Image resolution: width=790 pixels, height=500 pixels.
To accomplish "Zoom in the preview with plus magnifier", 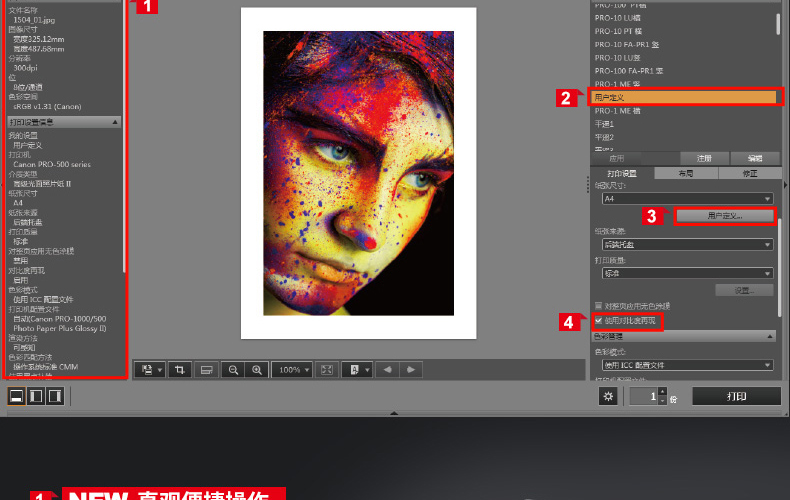I will point(256,370).
